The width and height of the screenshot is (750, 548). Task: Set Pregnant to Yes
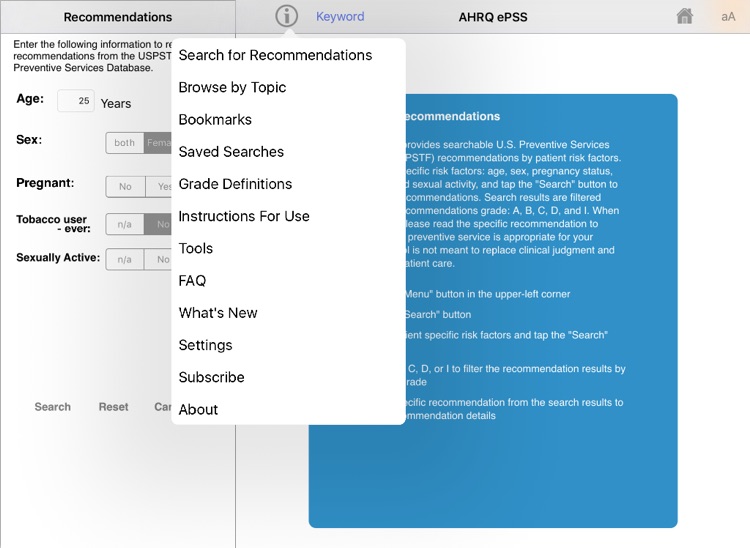[159, 186]
